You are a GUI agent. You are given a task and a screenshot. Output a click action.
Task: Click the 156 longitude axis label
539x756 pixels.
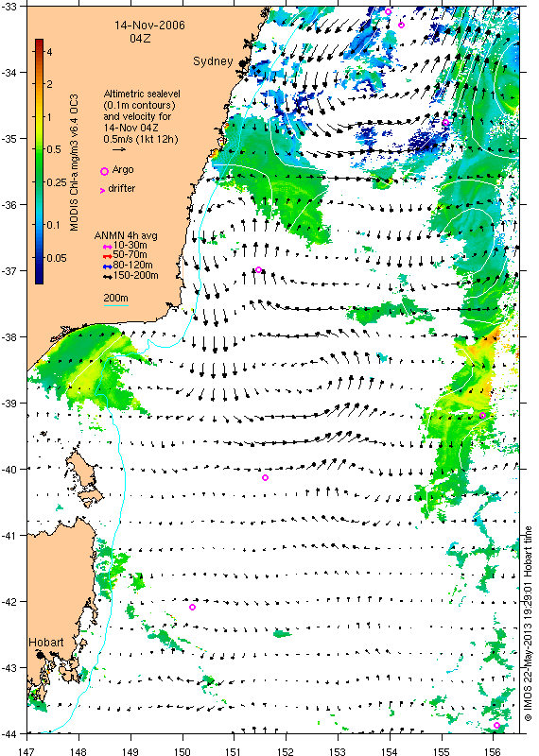493,750
